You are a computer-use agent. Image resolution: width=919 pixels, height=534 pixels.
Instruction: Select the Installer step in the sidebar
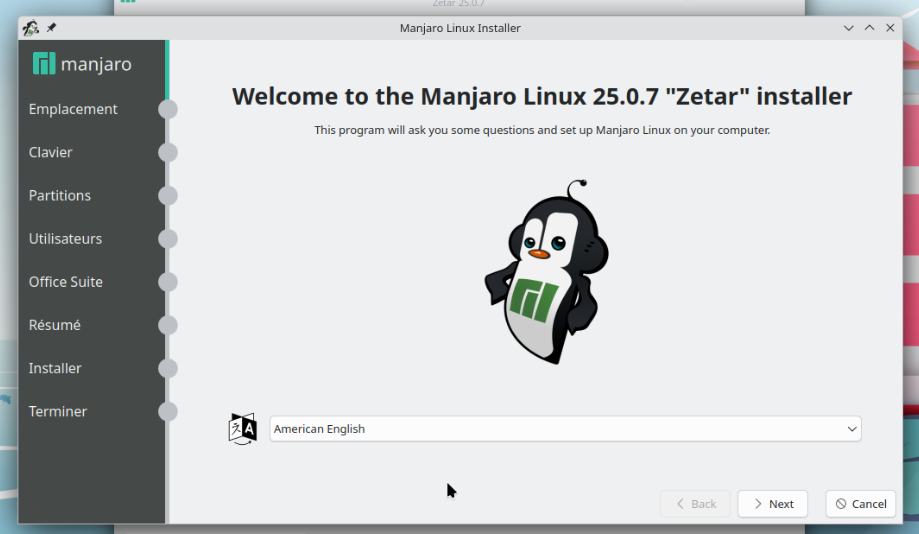coord(55,368)
